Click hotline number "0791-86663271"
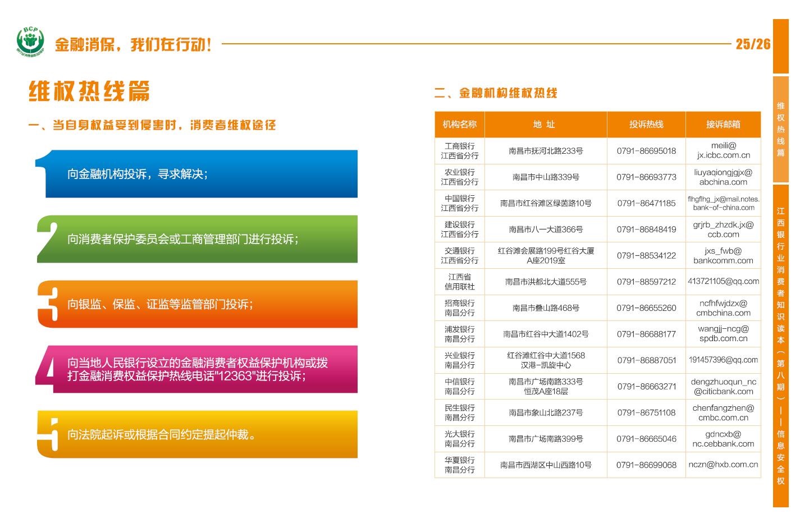Viewport: 800px width, 532px height. [646, 387]
